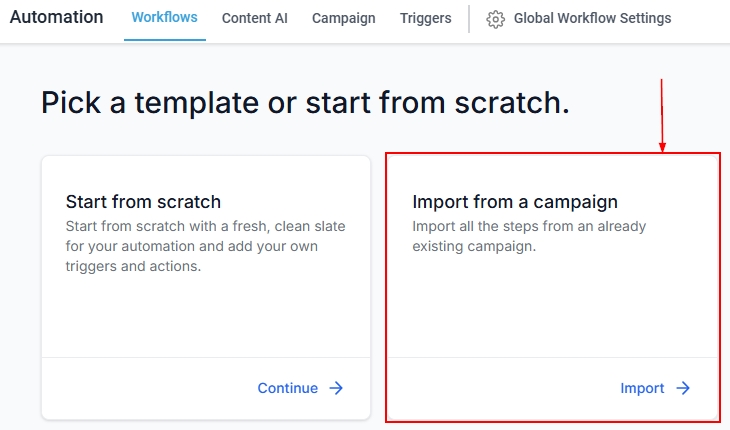Viewport: 730px width, 430px height.
Task: Click the Import link text
Action: pos(642,388)
